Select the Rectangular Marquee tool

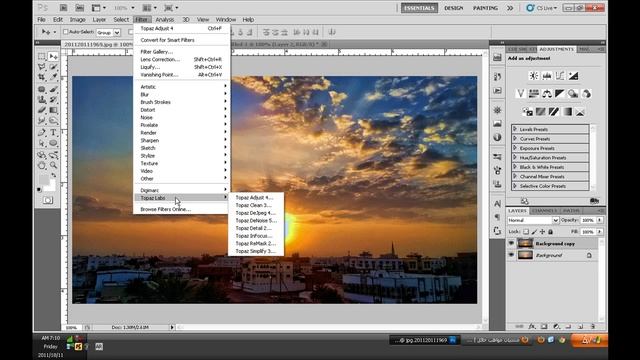click(42, 56)
